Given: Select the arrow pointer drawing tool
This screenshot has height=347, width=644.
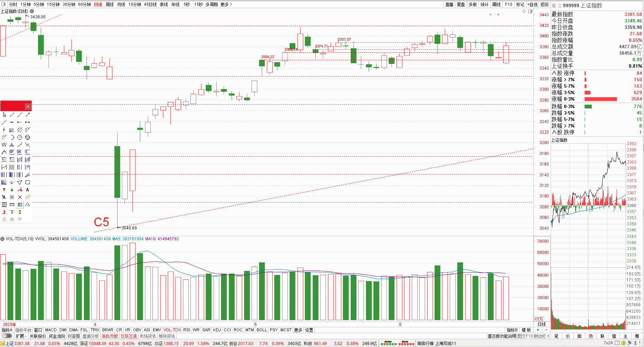Looking at the screenshot, I should (x=4, y=115).
